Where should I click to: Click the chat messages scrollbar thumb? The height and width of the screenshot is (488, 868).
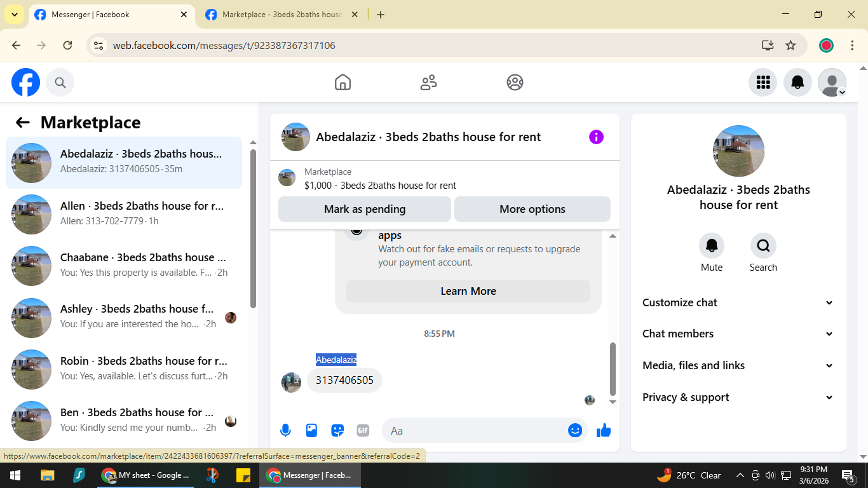pyautogui.click(x=613, y=369)
